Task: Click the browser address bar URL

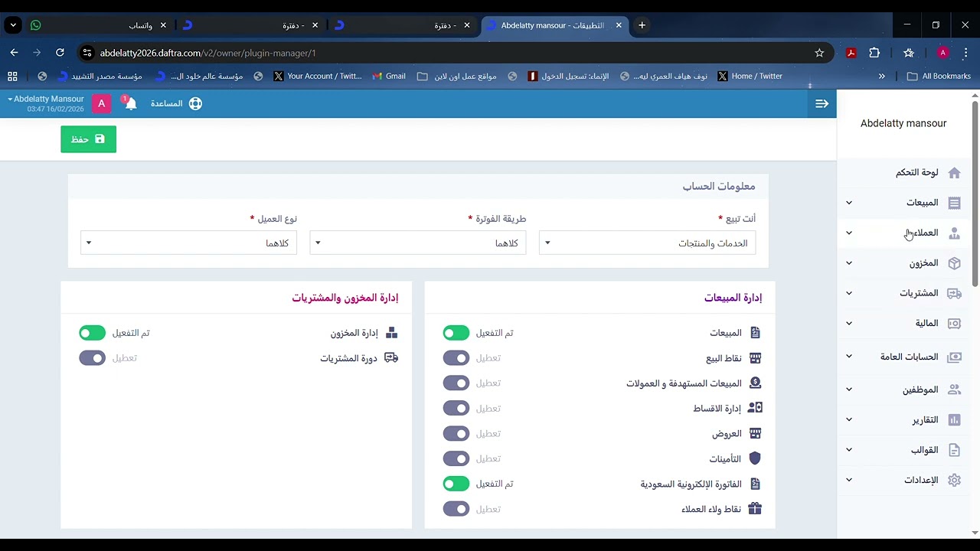Action: tap(208, 53)
